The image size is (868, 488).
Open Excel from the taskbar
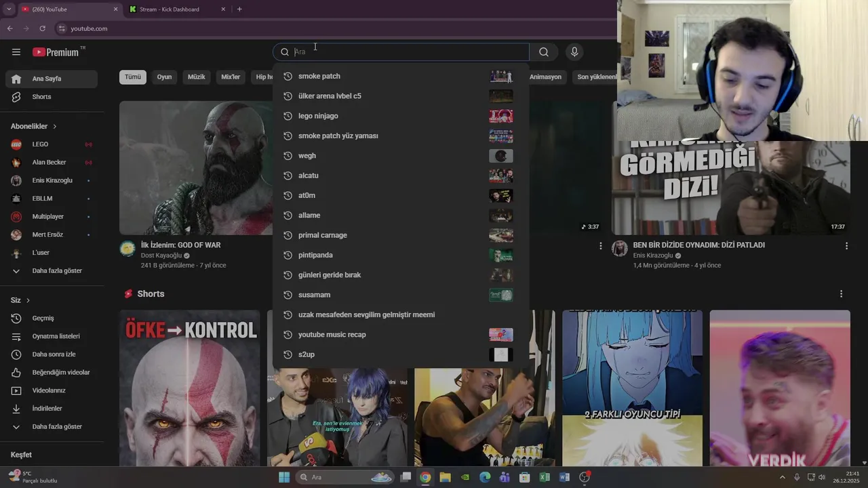(544, 477)
